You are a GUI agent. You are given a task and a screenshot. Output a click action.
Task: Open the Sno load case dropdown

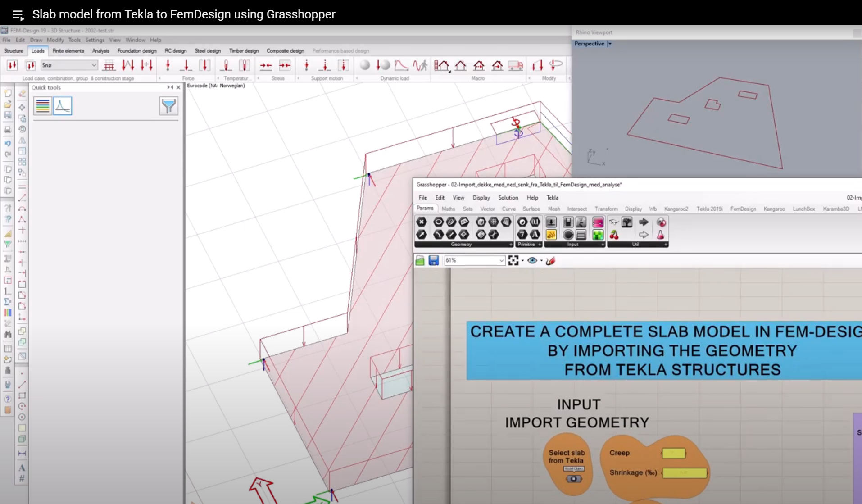coord(69,65)
